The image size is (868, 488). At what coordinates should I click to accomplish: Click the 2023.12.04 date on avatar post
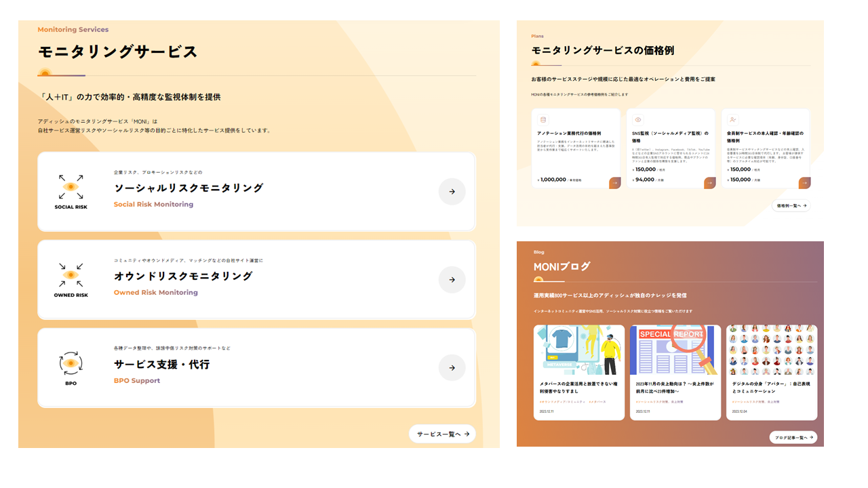[x=741, y=411]
